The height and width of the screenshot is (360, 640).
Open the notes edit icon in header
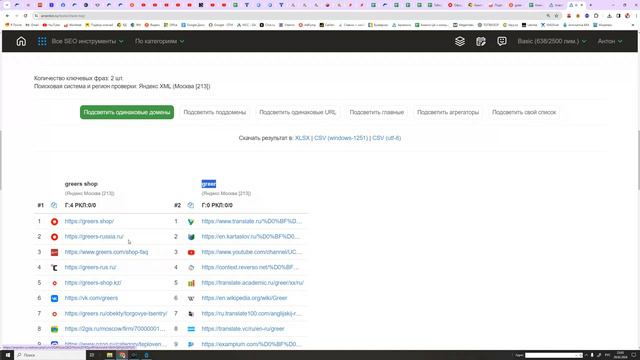(481, 41)
